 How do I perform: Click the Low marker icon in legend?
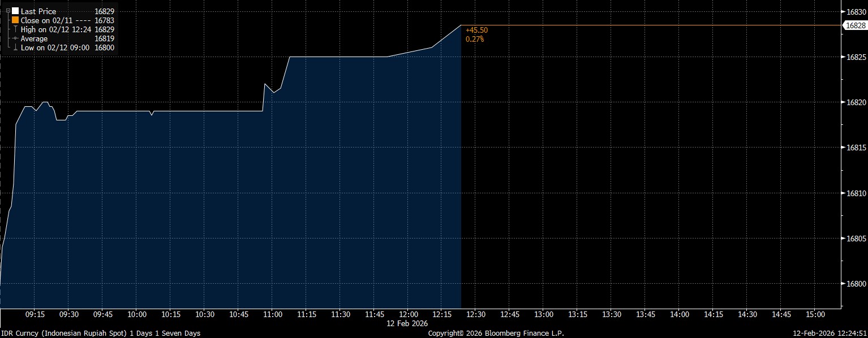click(15, 47)
